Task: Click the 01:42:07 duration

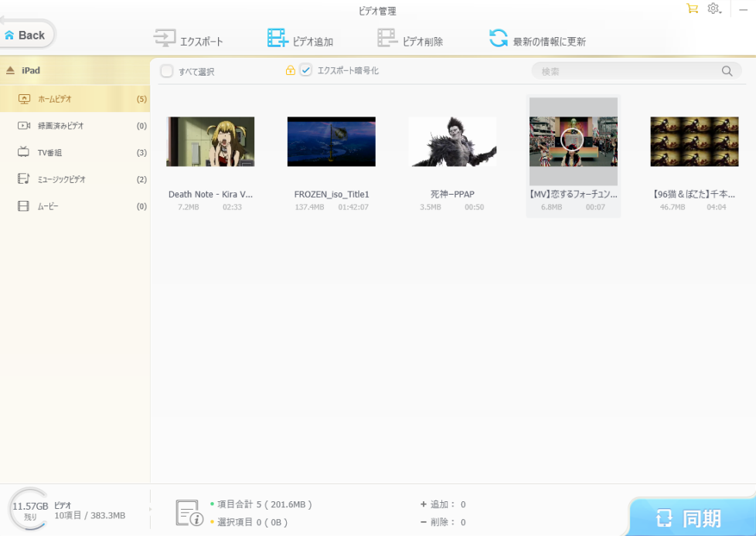Action: click(x=353, y=207)
